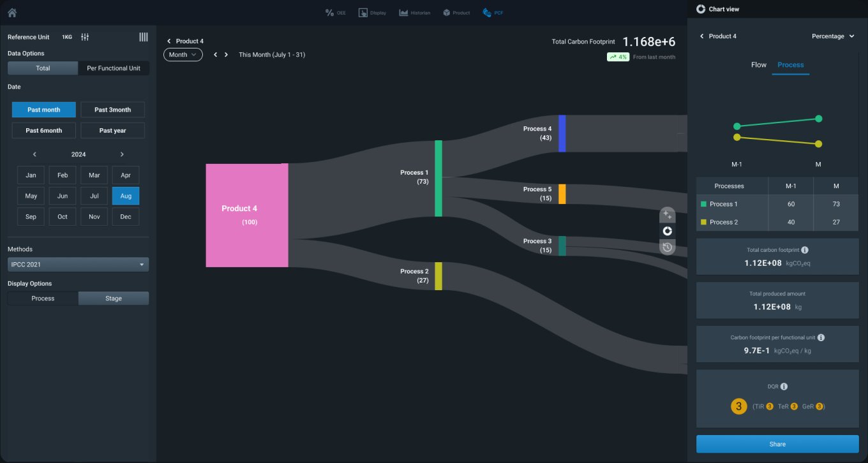Image resolution: width=868 pixels, height=463 pixels.
Task: Select Jun in the month grid
Action: pos(63,196)
